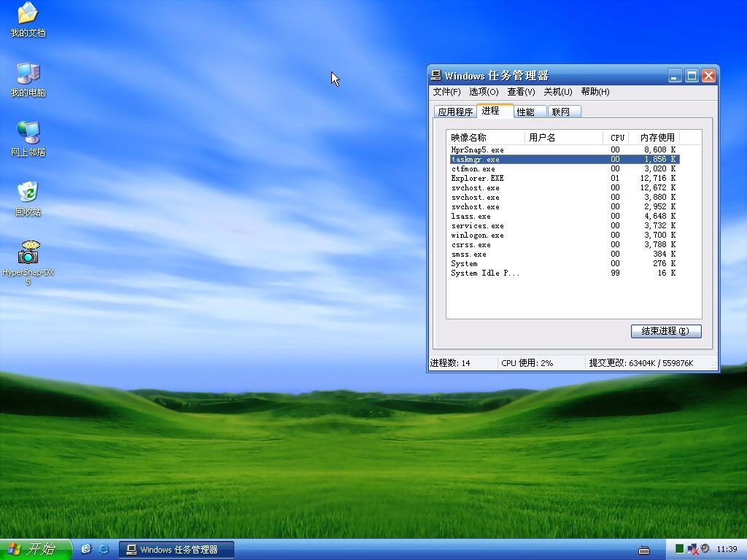Click the Task Manager title bar icon
The width and height of the screenshot is (747, 560).
pyautogui.click(x=436, y=75)
